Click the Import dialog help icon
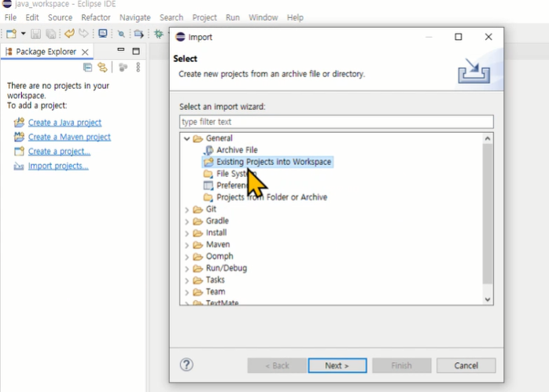549x392 pixels. [x=186, y=365]
